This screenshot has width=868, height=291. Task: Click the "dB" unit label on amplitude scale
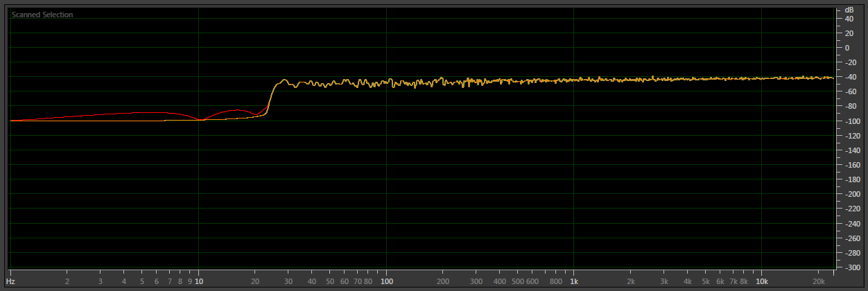tap(849, 10)
